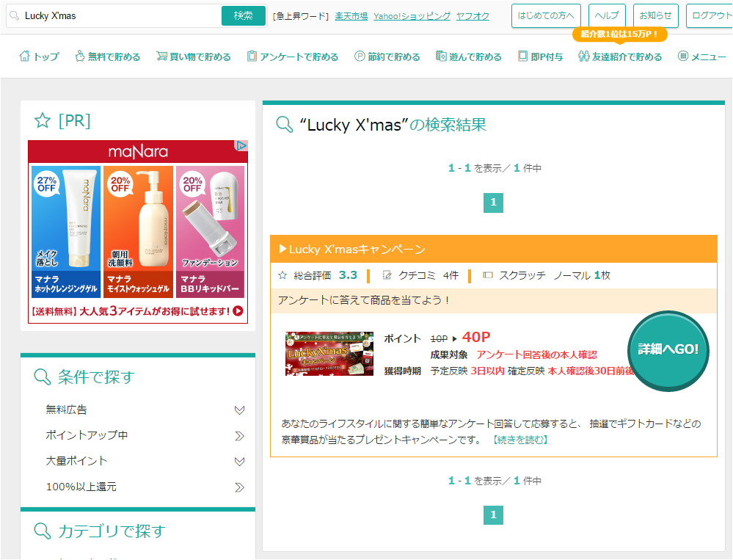Click the maNara logo header in ad
The image size is (733, 560).
(x=138, y=151)
